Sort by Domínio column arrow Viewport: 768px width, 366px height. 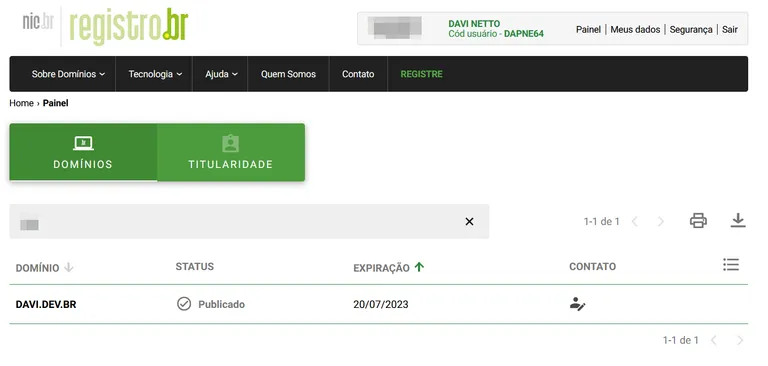[69, 267]
